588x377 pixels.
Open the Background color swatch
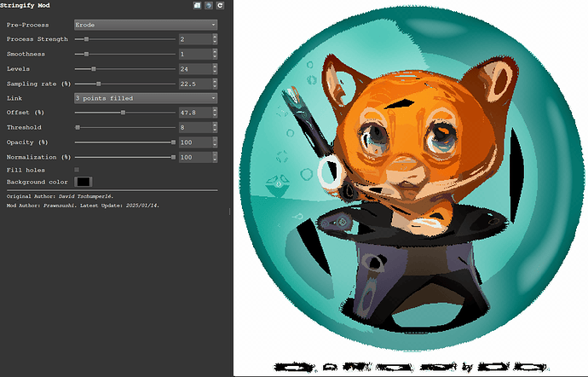[x=83, y=182]
